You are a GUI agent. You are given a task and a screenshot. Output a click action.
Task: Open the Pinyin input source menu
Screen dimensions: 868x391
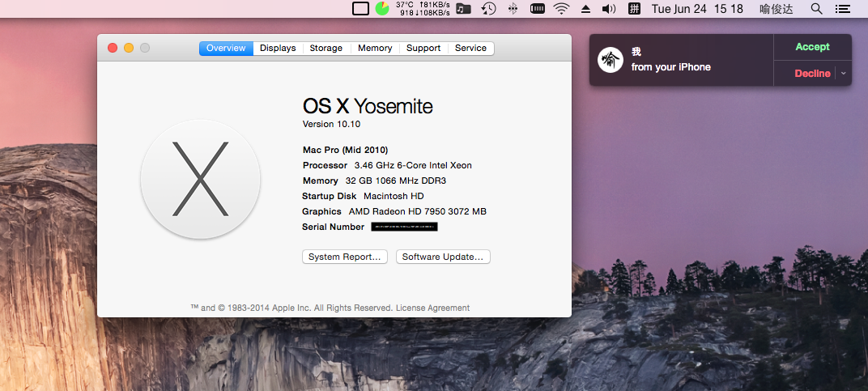[x=634, y=8]
